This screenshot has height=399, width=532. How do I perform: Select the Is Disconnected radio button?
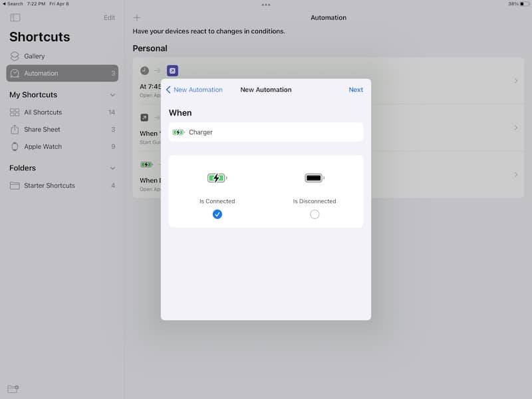click(315, 214)
